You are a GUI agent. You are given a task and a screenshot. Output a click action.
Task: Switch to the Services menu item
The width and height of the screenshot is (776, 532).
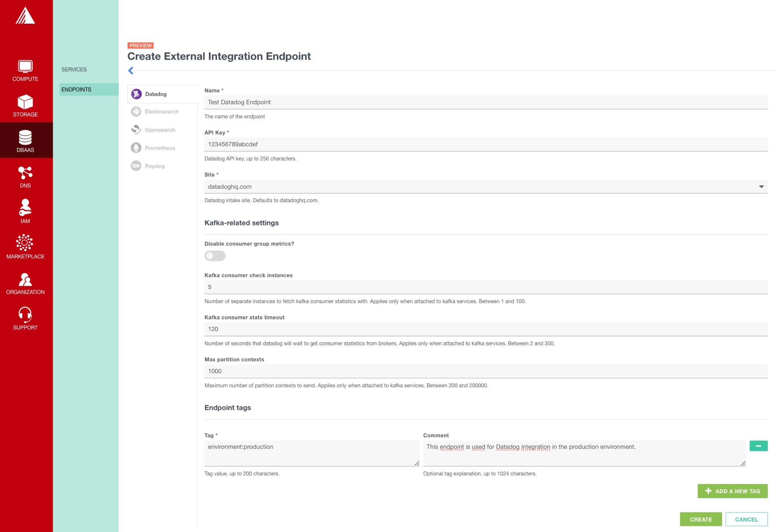coord(74,69)
